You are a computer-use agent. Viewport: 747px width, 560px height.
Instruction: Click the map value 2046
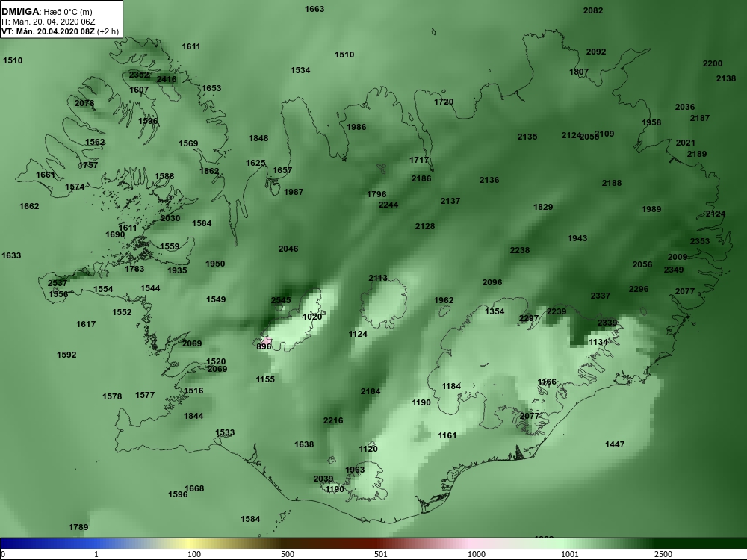pyautogui.click(x=288, y=249)
